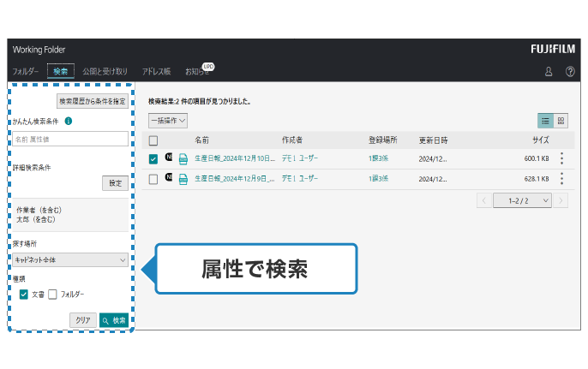Click the クリア button

[x=83, y=320]
